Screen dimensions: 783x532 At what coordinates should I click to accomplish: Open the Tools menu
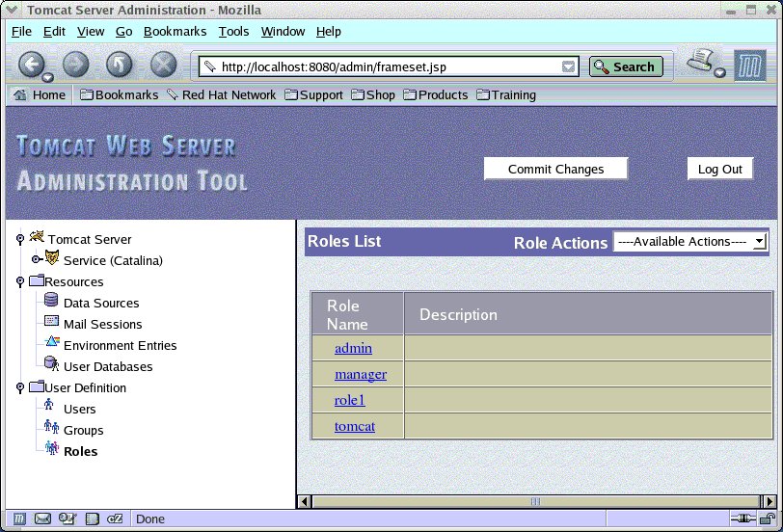click(233, 32)
